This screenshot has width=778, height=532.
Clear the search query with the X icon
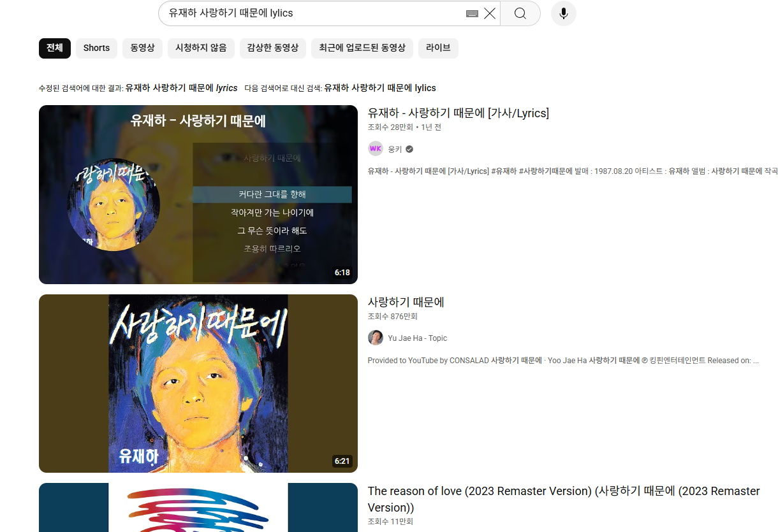click(x=490, y=13)
